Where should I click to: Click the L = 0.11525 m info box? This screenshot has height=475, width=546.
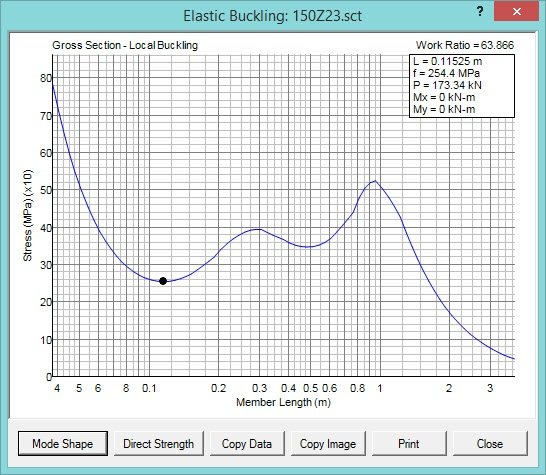(x=462, y=86)
